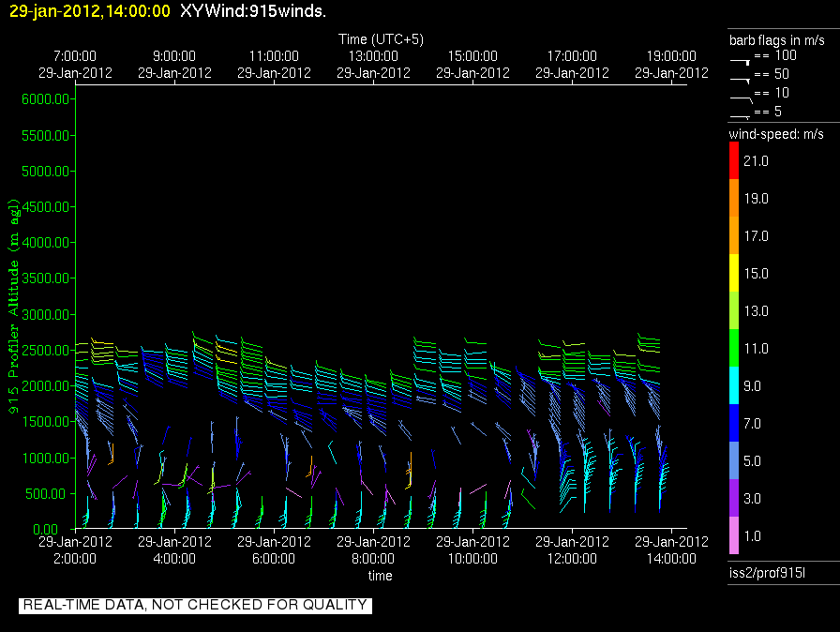This screenshot has width=840, height=632.
Task: Click the 100 m/s barb flag icon
Action: pos(740,59)
